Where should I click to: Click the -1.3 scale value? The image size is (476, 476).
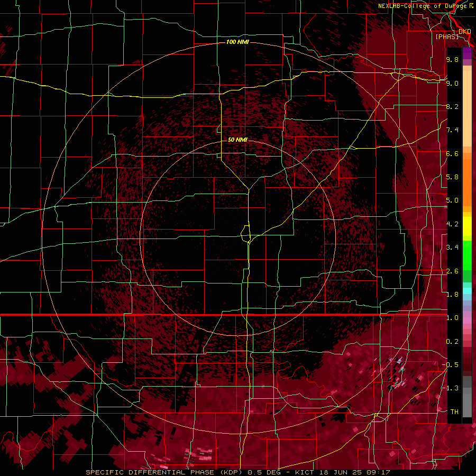[x=450, y=388]
